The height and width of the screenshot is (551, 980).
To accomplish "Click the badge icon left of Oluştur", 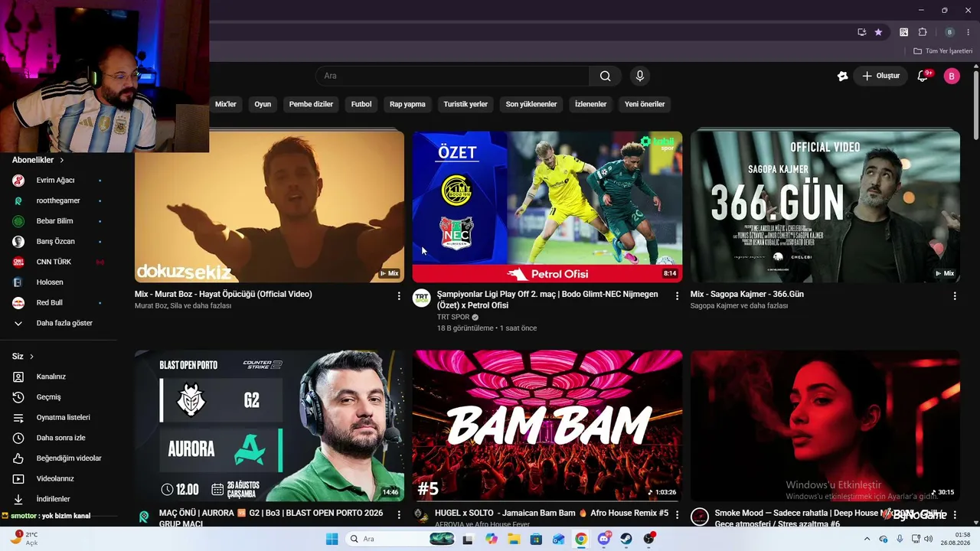I will coord(843,76).
